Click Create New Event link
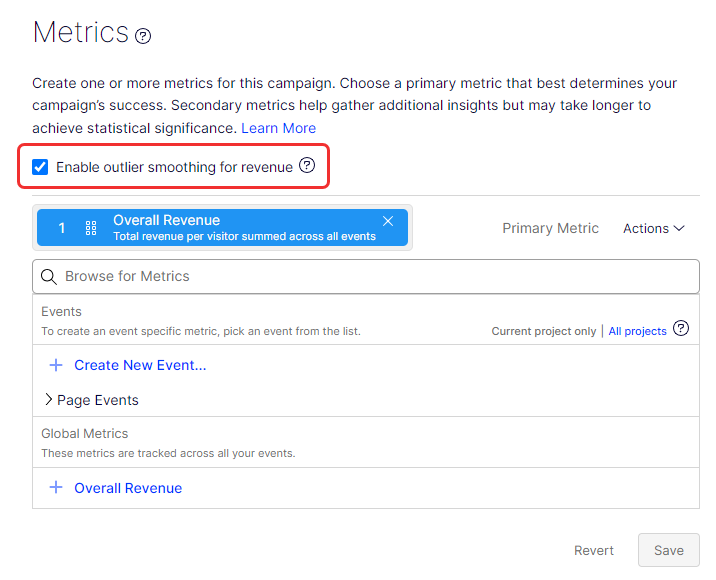Screen dimensions: 716x580 (x=140, y=365)
